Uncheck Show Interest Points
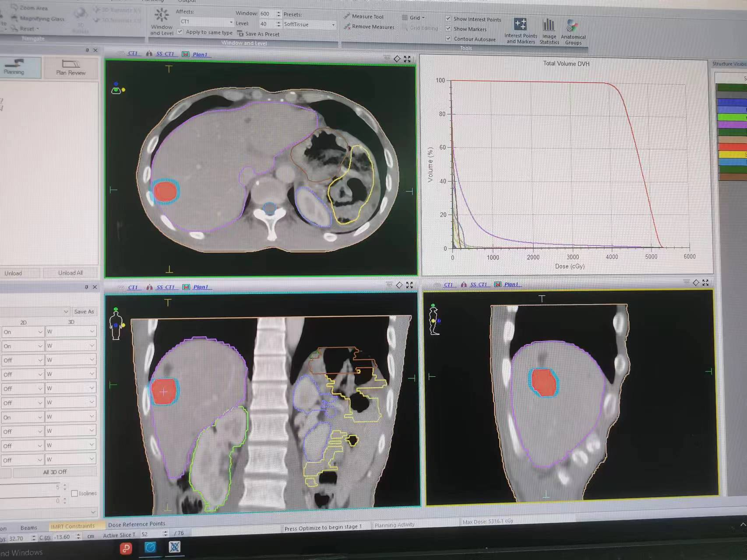 448,19
